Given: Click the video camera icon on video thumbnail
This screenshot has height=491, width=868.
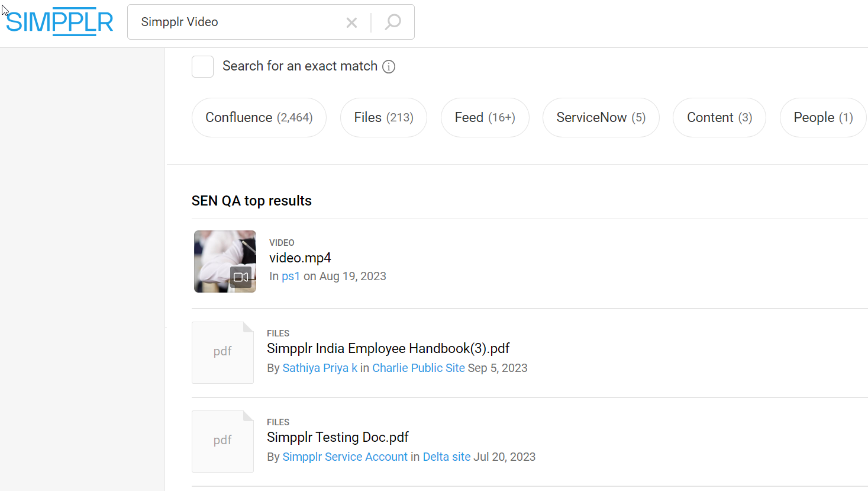Looking at the screenshot, I should coord(241,277).
